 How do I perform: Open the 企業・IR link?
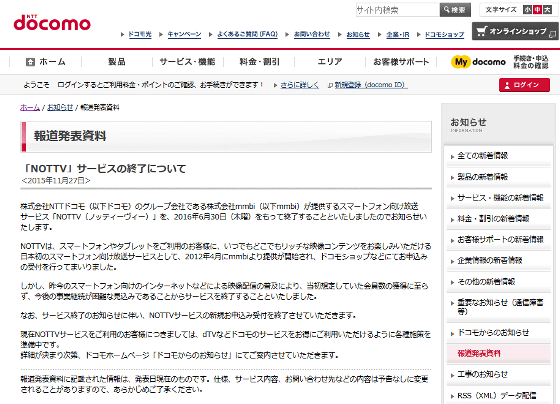pos(398,34)
